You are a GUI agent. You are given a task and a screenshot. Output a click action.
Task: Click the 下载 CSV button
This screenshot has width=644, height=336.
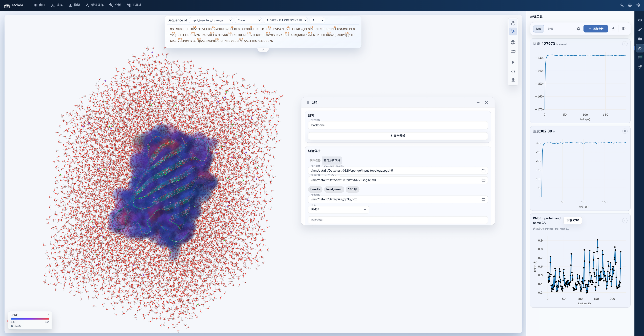pos(572,220)
